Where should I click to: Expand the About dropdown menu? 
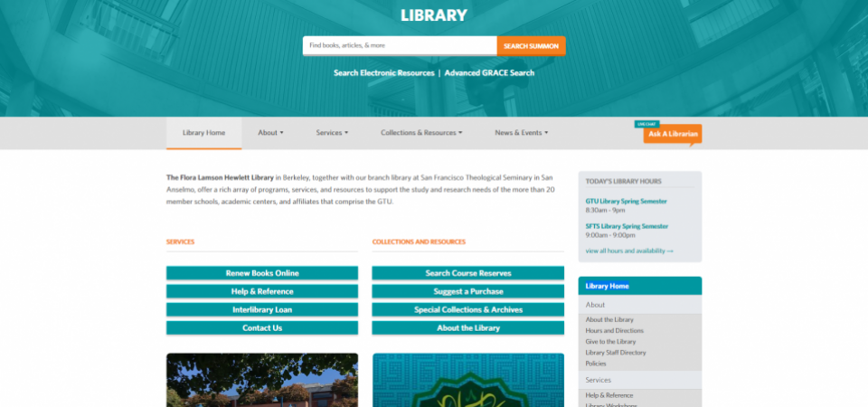[270, 133]
